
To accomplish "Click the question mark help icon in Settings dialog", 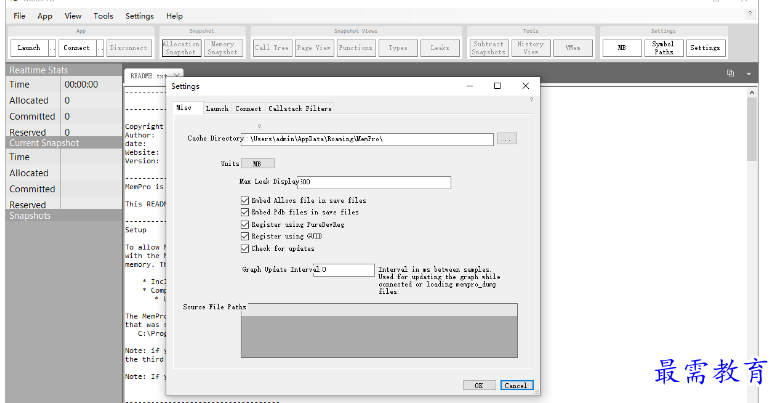I will click(x=531, y=99).
